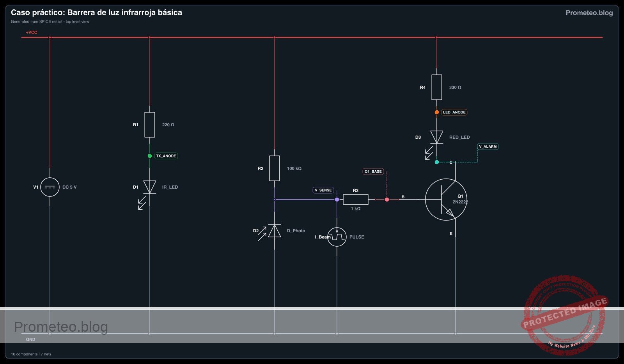Select the V_ALARM net label
Screen dimensions: 624x364
tap(488, 147)
